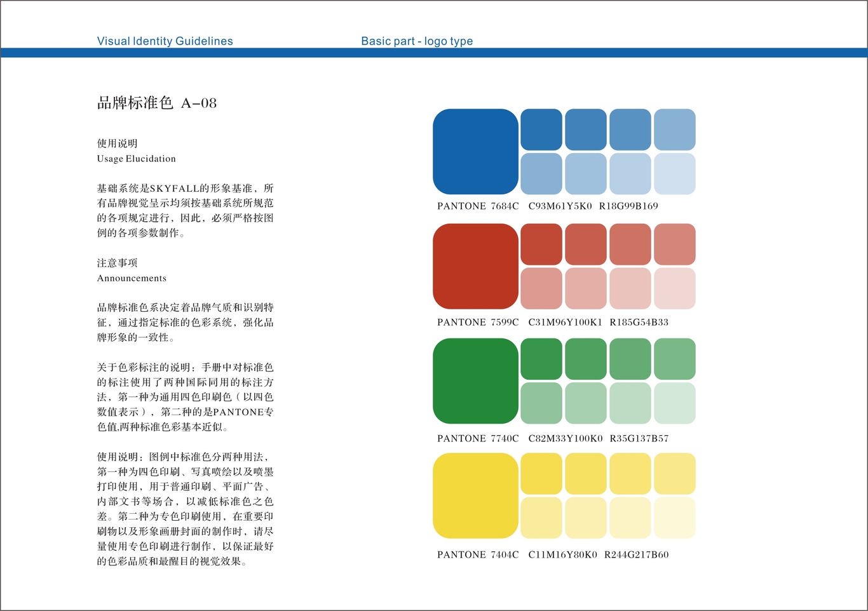Select the lightest pale pink tint swatch

[x=675, y=289]
